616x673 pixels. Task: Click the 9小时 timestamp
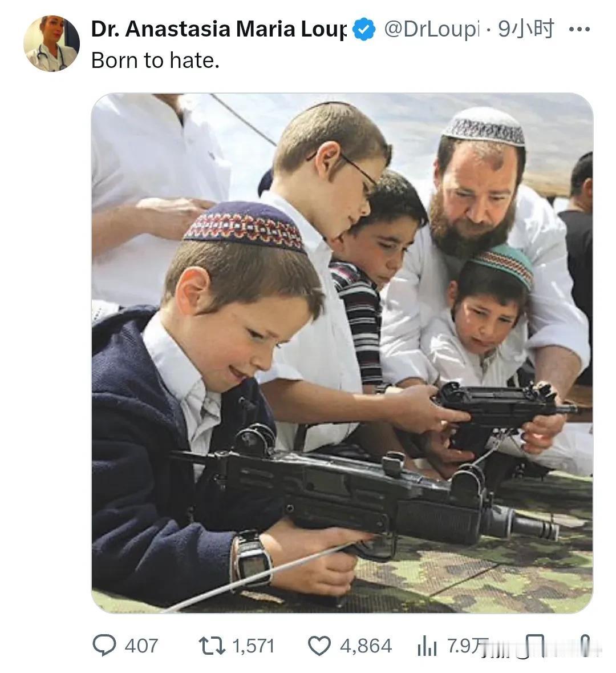point(526,29)
